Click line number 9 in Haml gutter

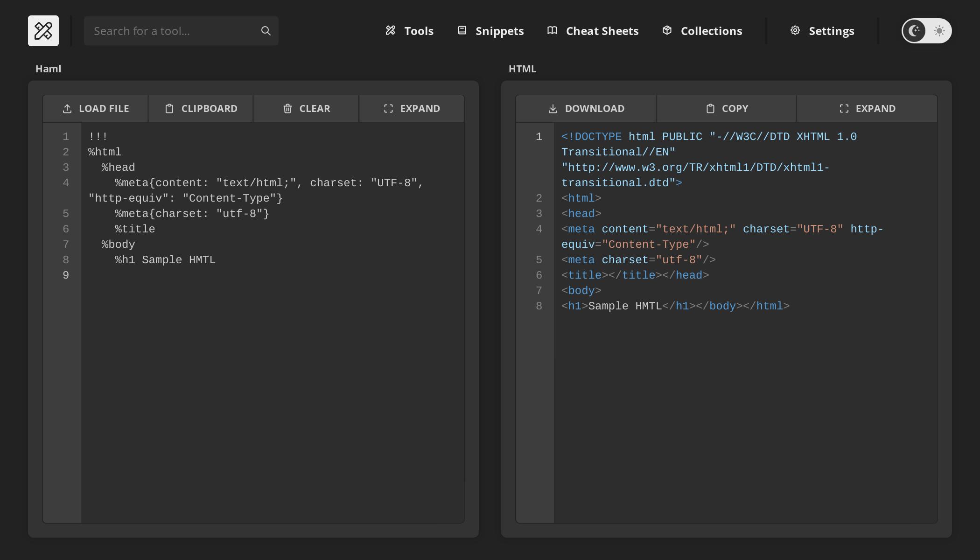66,275
